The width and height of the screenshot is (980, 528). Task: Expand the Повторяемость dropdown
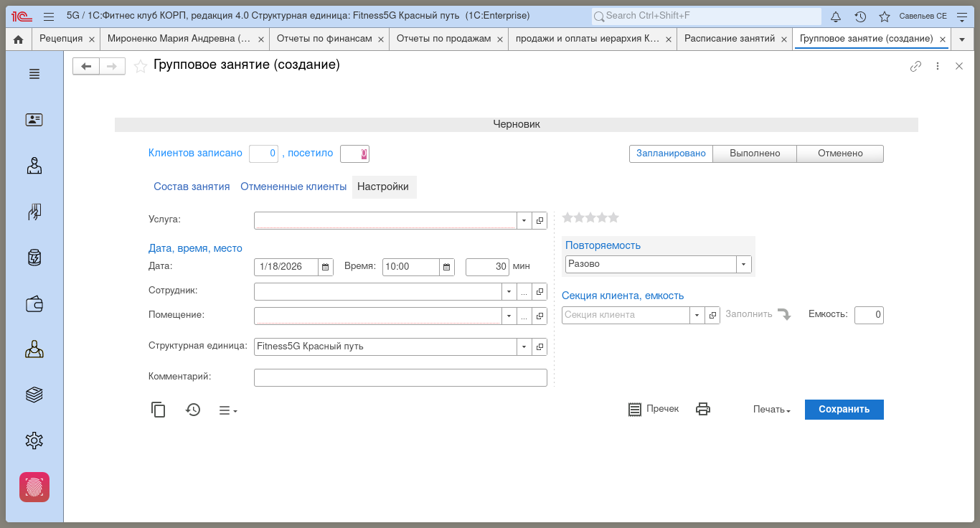(743, 264)
